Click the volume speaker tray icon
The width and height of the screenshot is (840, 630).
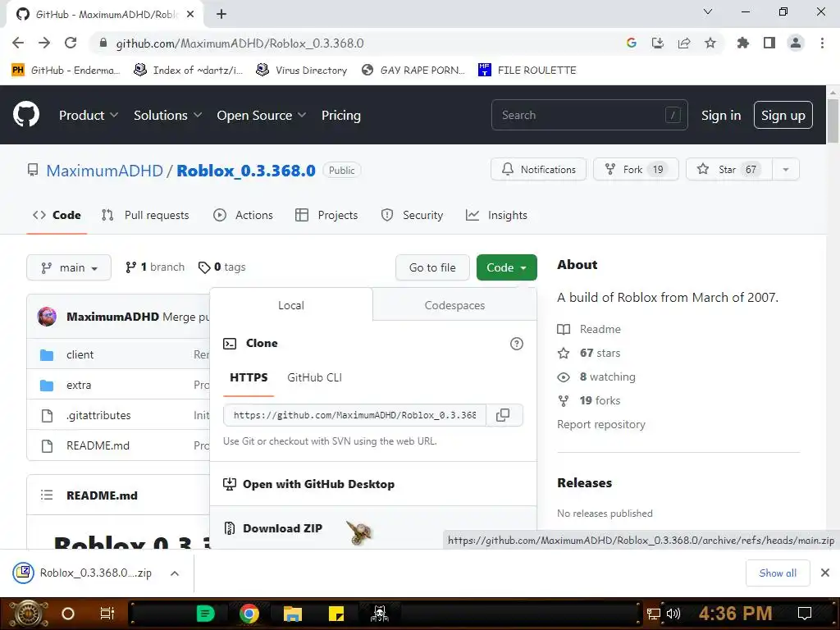point(673,614)
